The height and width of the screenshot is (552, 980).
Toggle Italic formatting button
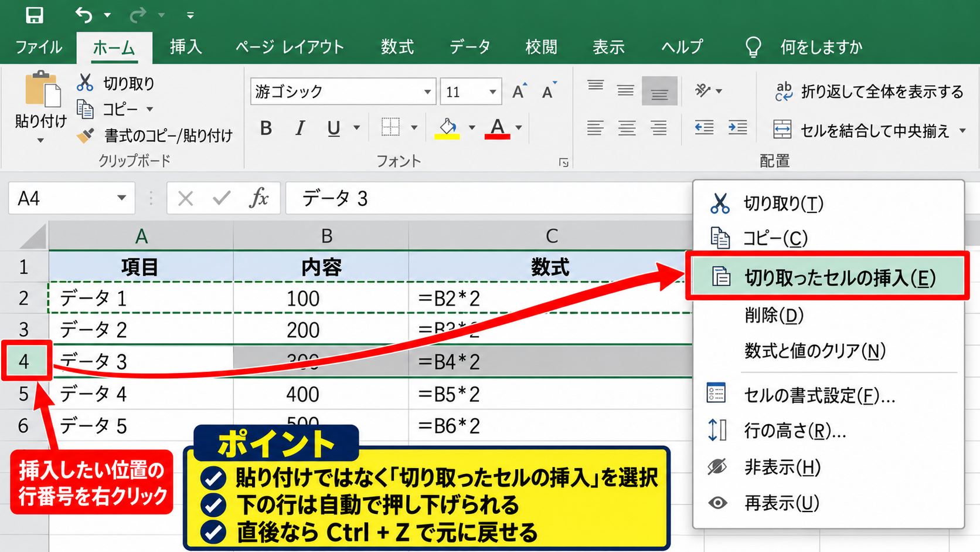(300, 127)
